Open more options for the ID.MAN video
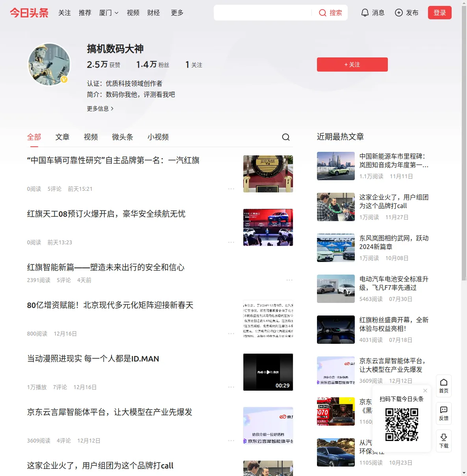This screenshot has width=467, height=476. coord(231,387)
